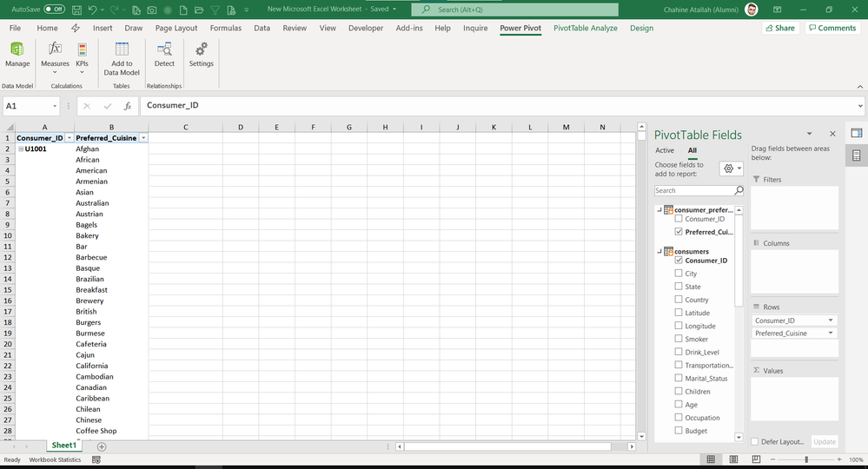Collapse the consumers table in the field list
The image size is (868, 469).
659,251
